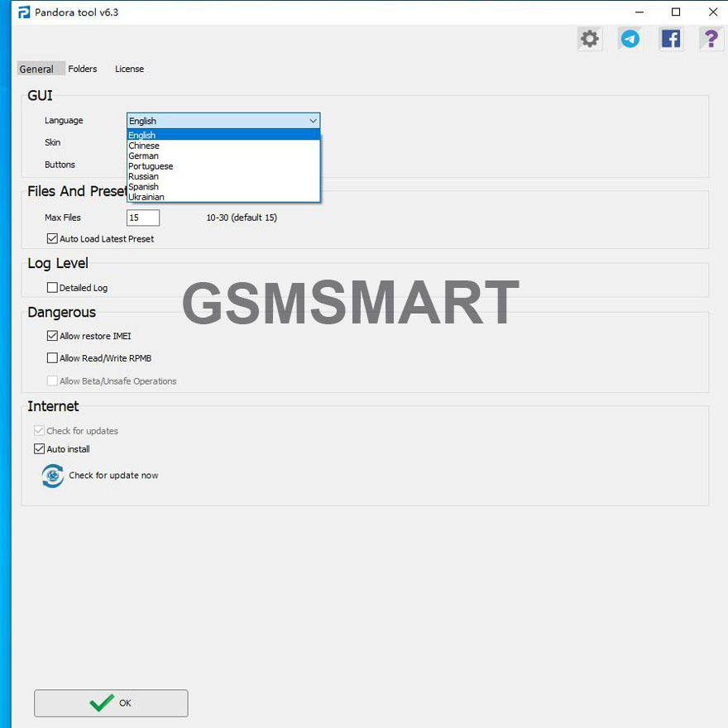This screenshot has width=728, height=728.
Task: Click the Max Files input field
Action: click(143, 218)
